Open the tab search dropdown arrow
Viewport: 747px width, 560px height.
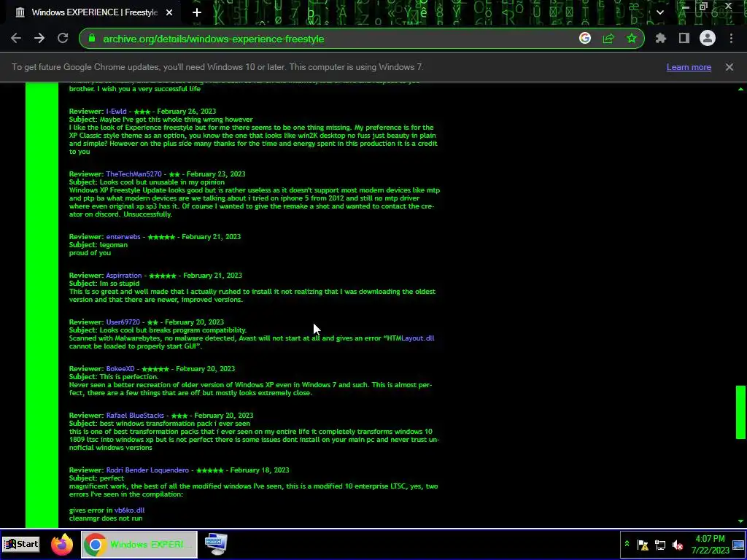(x=659, y=12)
